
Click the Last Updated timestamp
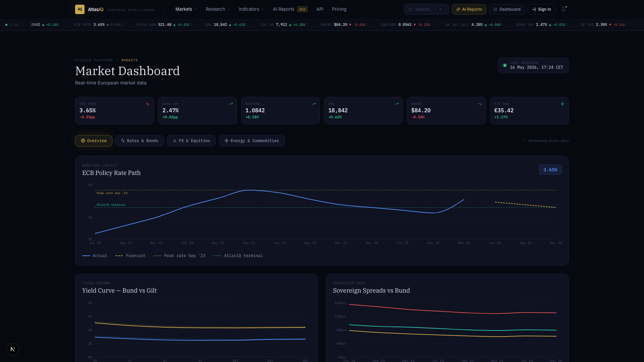tap(536, 67)
